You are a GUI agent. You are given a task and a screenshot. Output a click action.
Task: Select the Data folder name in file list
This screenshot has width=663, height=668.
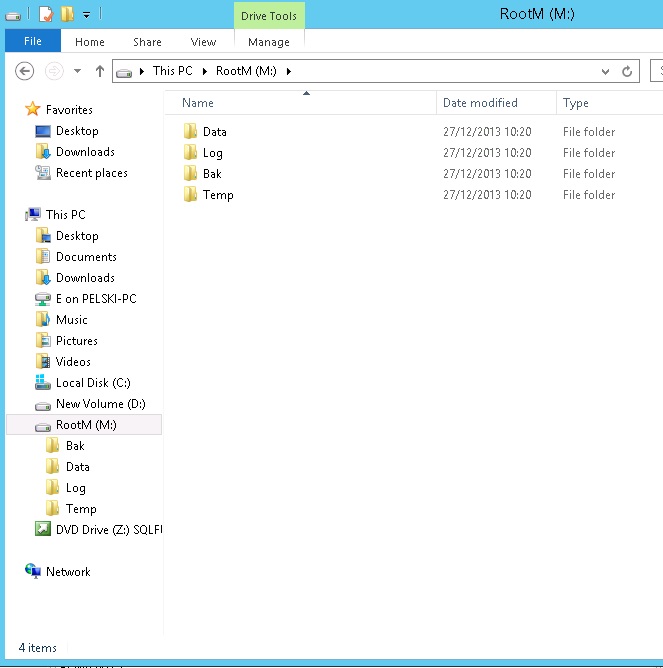pos(215,132)
